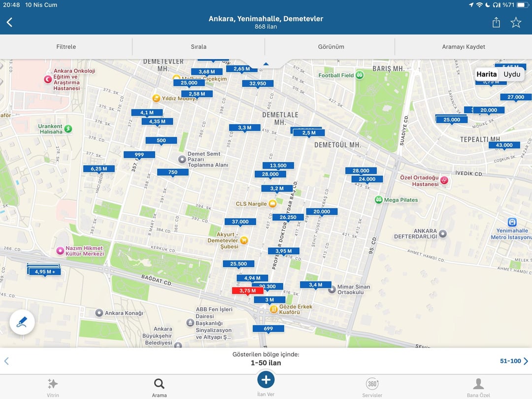Tap the share icon in header
The width and height of the screenshot is (532, 399).
[x=496, y=22]
